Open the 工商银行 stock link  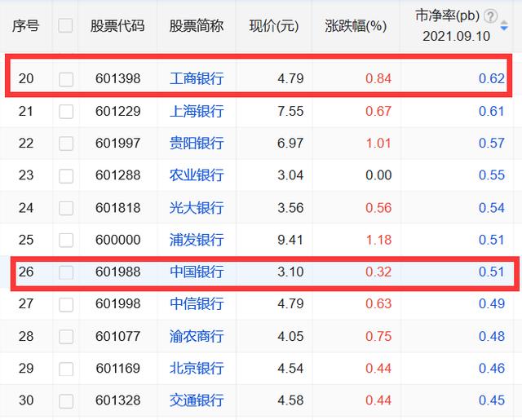(x=197, y=78)
